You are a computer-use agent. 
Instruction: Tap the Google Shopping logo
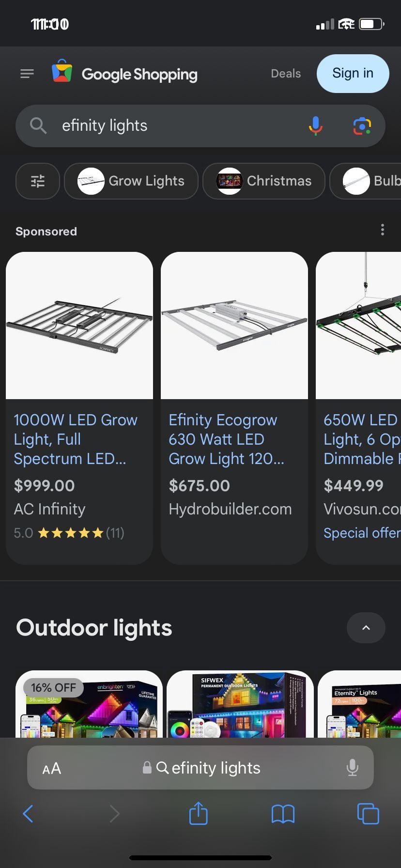(125, 74)
